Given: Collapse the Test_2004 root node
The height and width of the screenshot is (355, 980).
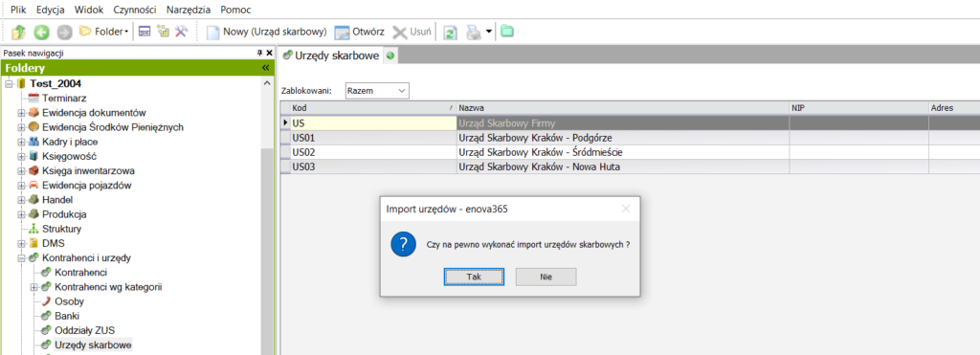Looking at the screenshot, I should [8, 84].
